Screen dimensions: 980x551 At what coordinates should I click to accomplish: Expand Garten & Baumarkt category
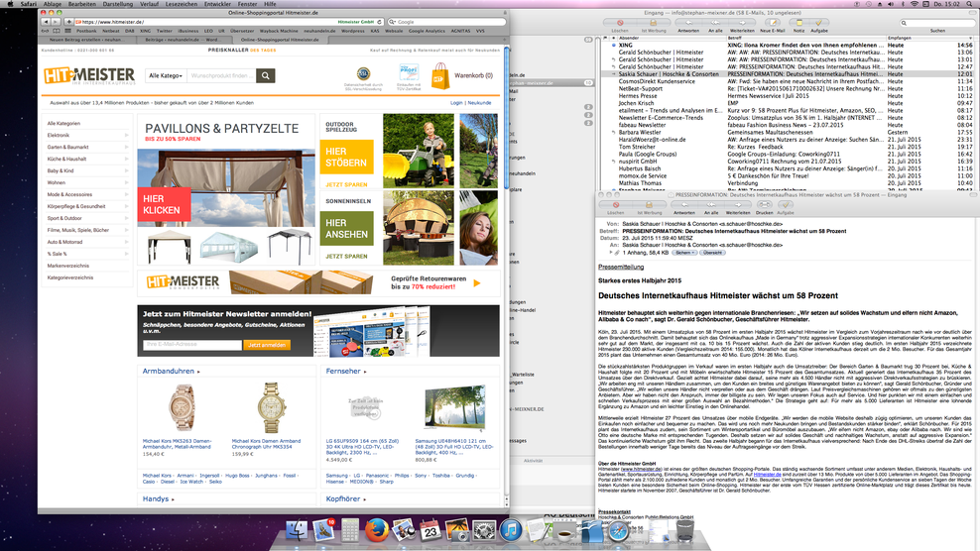tap(126, 147)
